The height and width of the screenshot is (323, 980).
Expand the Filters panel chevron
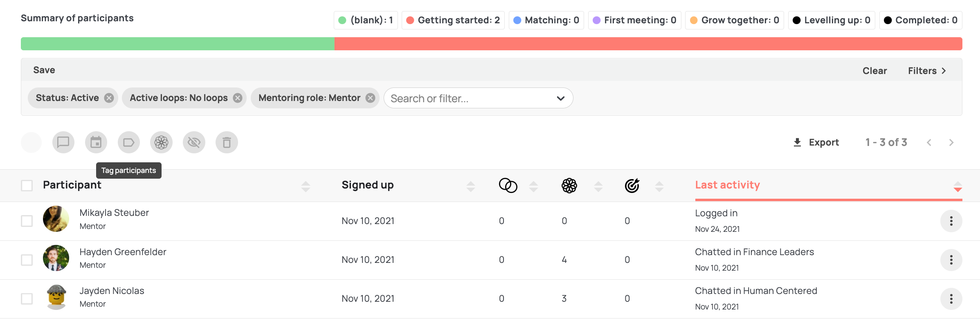click(944, 71)
